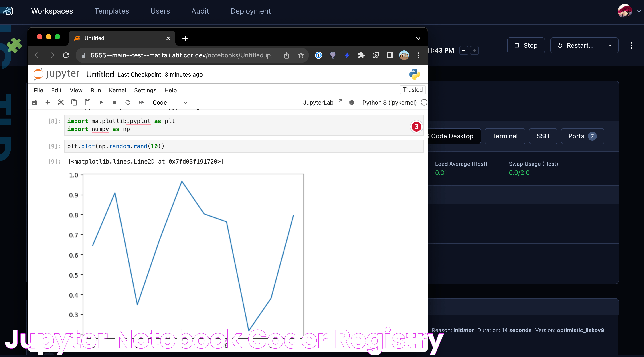Open the SSH connection button
The image size is (644, 357).
[543, 136]
